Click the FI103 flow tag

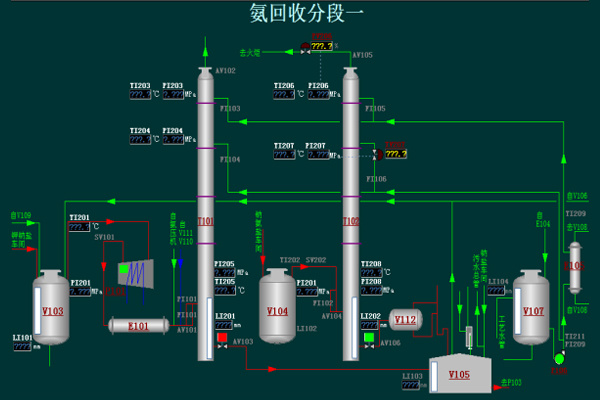(x=230, y=109)
